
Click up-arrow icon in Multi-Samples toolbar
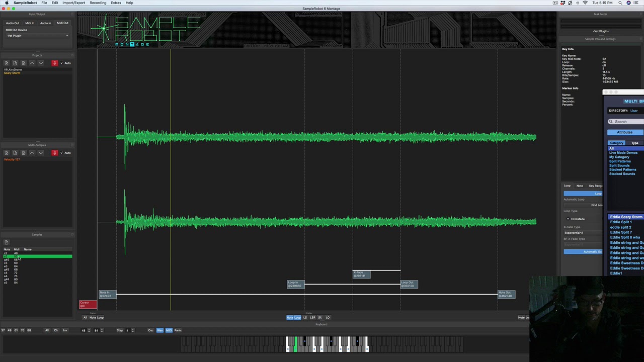point(32,152)
